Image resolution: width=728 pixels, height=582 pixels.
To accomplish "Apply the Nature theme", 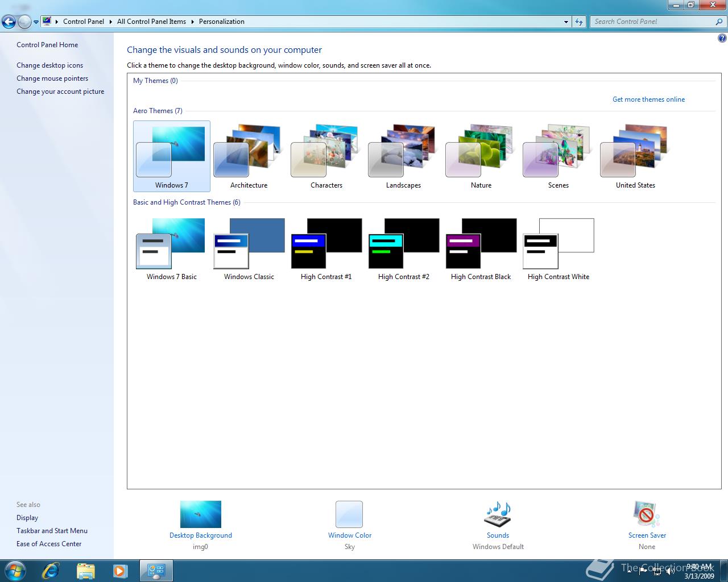I will [481, 156].
